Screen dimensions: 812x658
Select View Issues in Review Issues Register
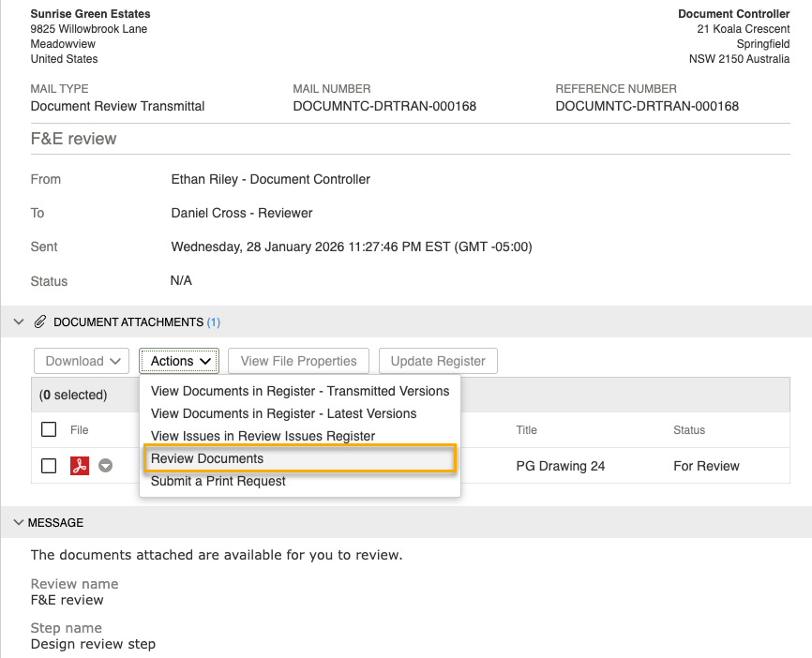click(263, 436)
